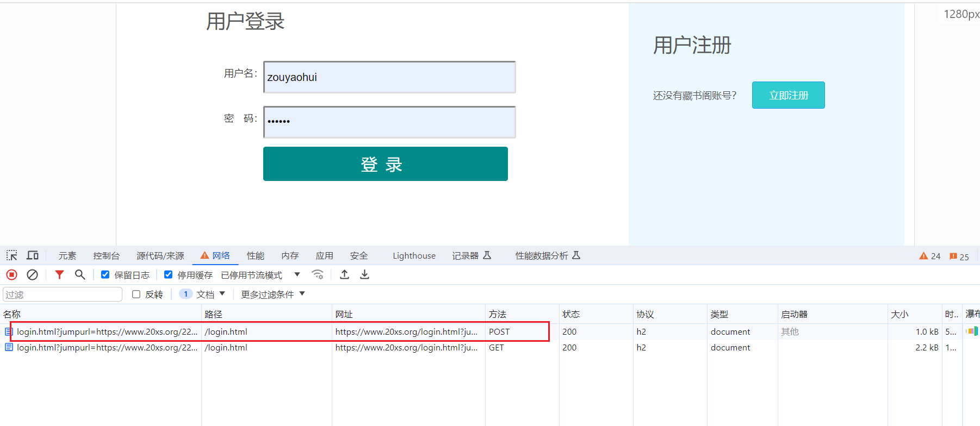
Task: Select the 网络 tab
Action: tap(215, 256)
